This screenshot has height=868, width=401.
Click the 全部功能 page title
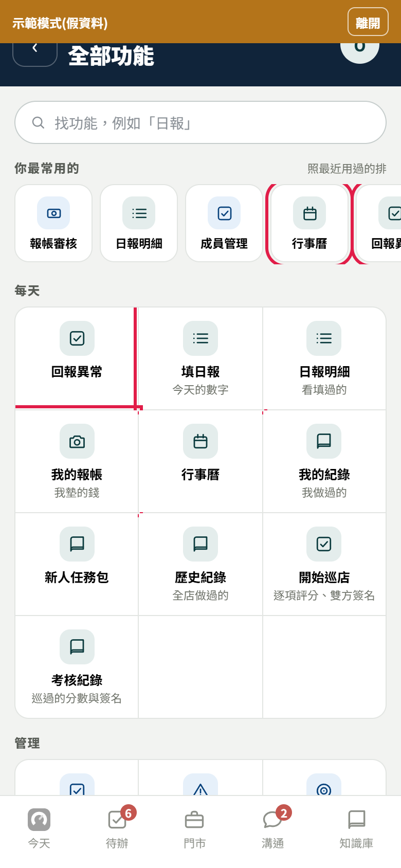(x=111, y=56)
